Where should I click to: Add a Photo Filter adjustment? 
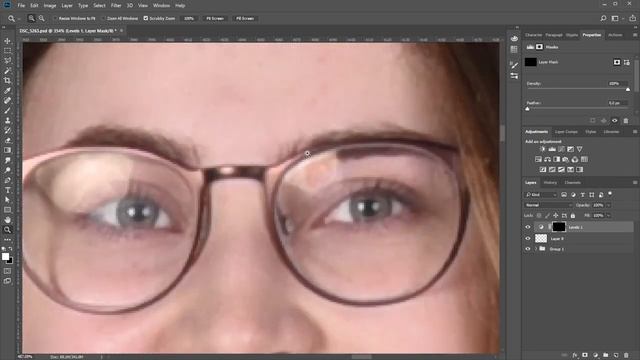point(566,159)
